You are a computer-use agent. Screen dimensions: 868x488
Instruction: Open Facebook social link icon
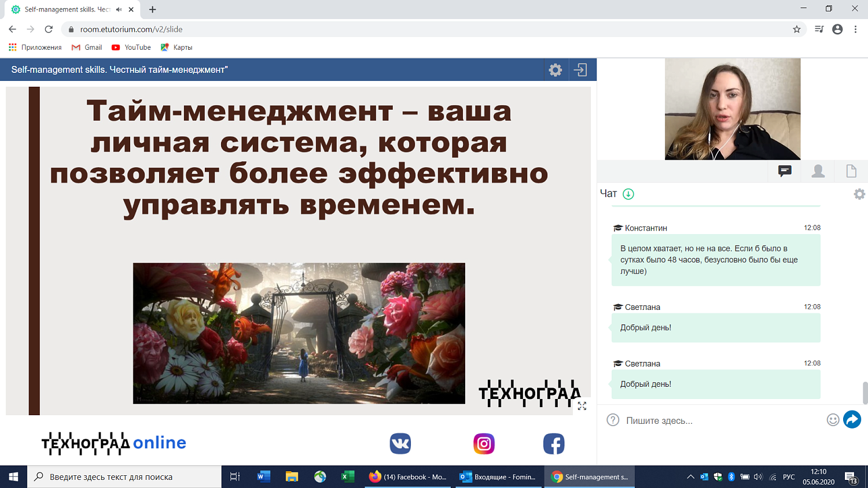tap(554, 443)
